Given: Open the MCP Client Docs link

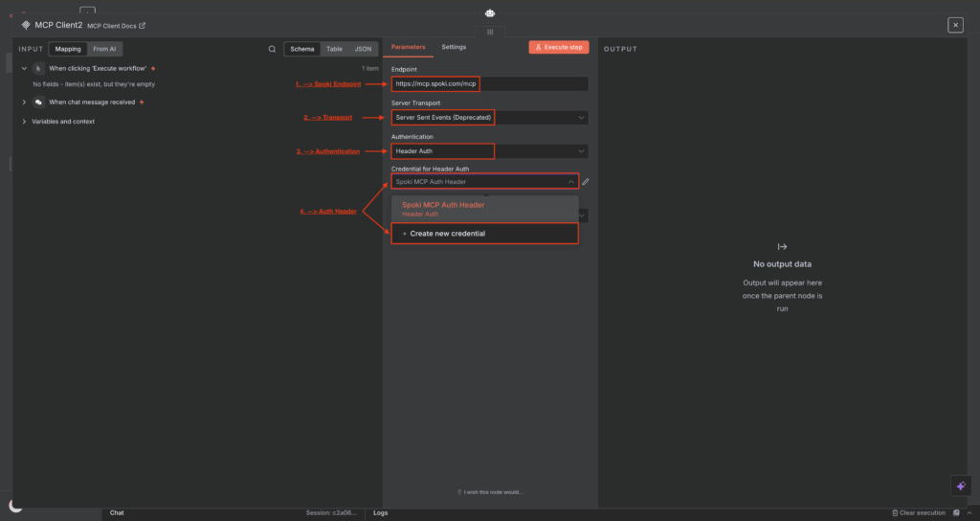Looking at the screenshot, I should coord(116,26).
